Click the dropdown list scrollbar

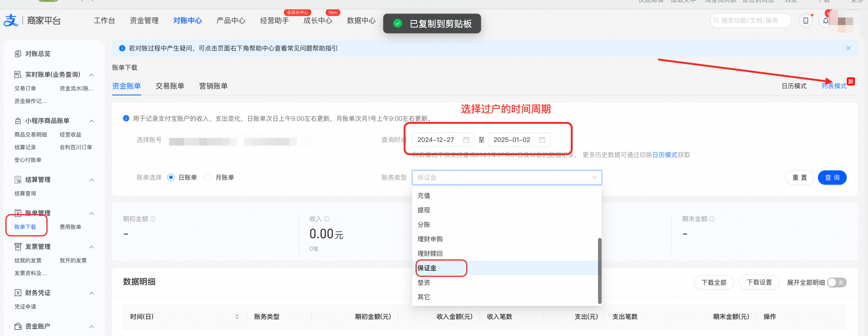599,270
